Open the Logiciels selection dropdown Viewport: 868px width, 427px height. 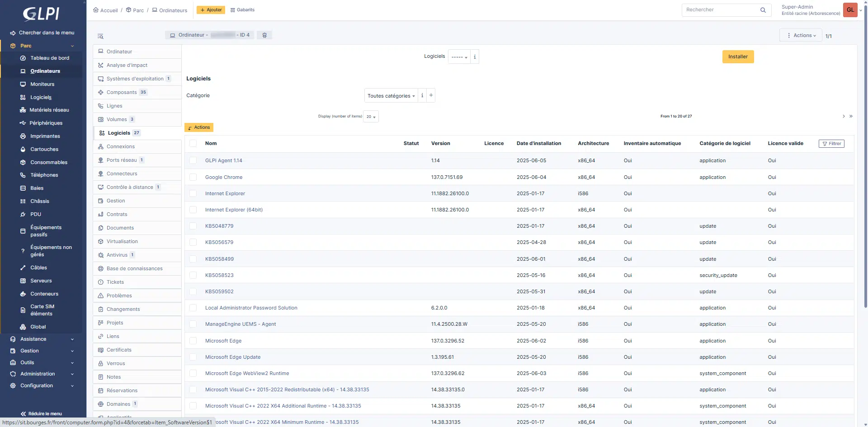(x=459, y=57)
